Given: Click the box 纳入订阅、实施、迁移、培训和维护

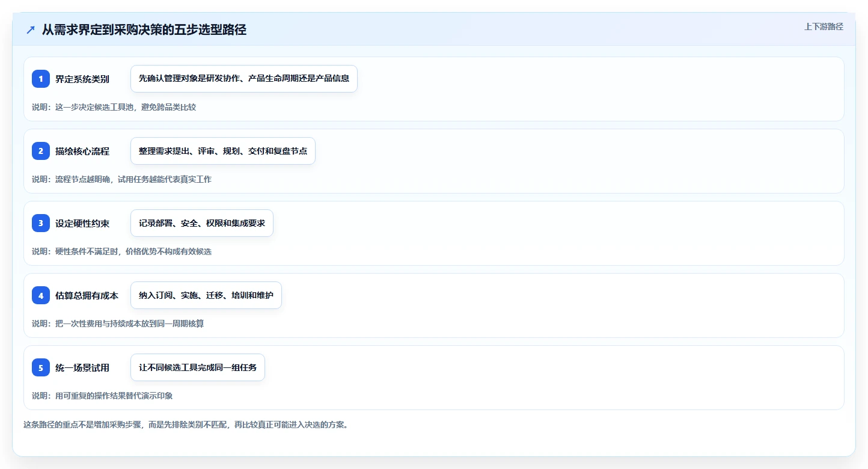Looking at the screenshot, I should pos(206,295).
